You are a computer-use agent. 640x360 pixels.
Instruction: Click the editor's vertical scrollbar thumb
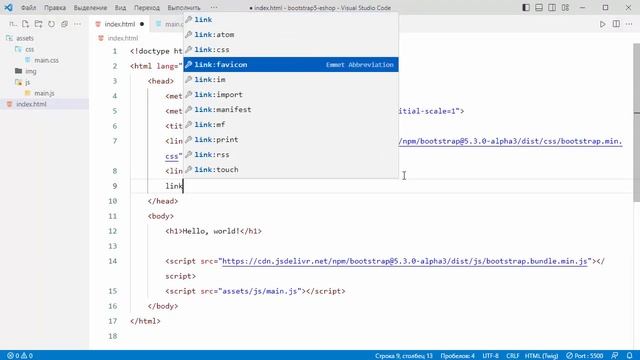[x=636, y=122]
